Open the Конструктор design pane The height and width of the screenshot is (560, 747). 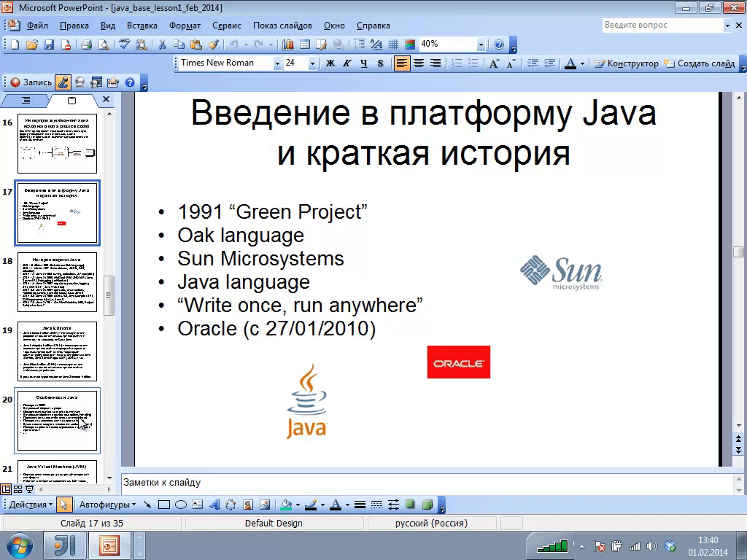(x=626, y=63)
